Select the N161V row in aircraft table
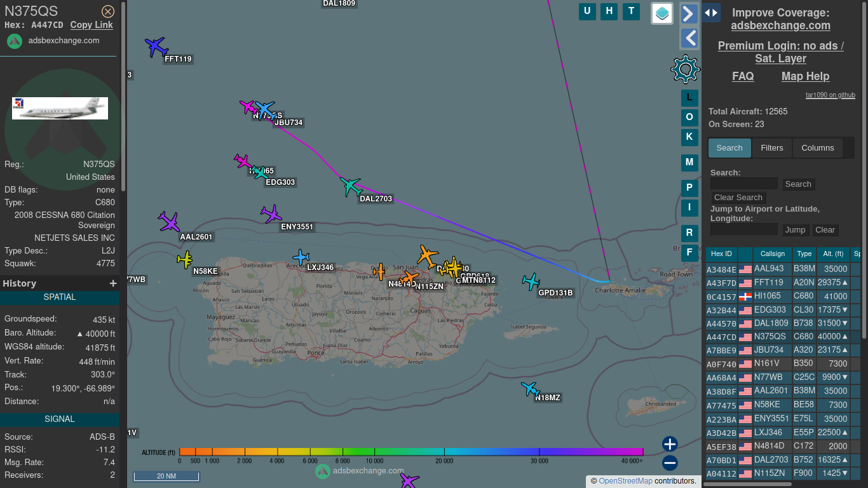868x488 pixels. click(783, 364)
